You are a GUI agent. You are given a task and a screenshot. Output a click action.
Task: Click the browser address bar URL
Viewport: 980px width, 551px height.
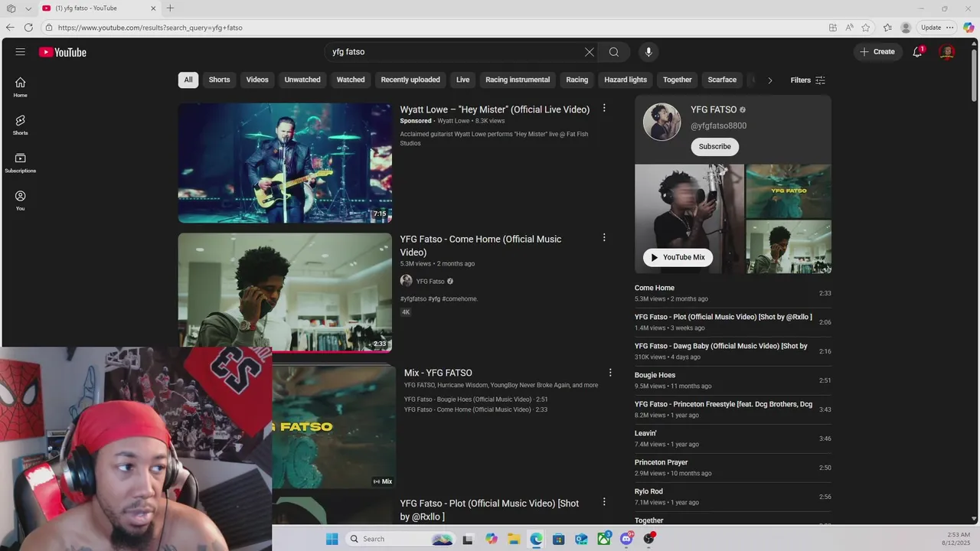point(150,28)
